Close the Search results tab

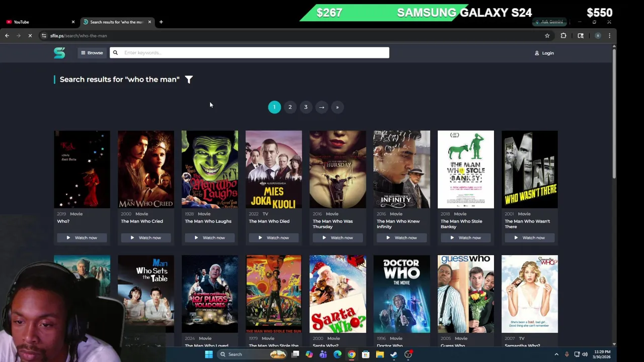(x=149, y=22)
